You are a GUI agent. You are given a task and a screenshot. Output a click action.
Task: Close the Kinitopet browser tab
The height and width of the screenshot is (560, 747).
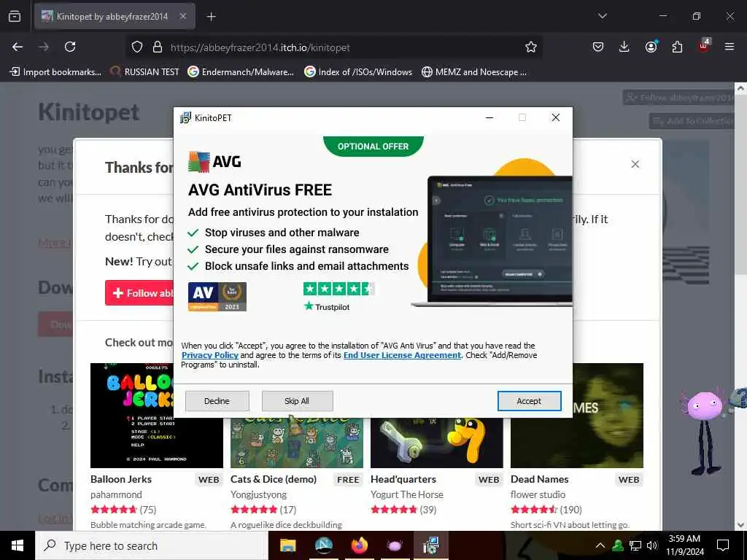[183, 17]
